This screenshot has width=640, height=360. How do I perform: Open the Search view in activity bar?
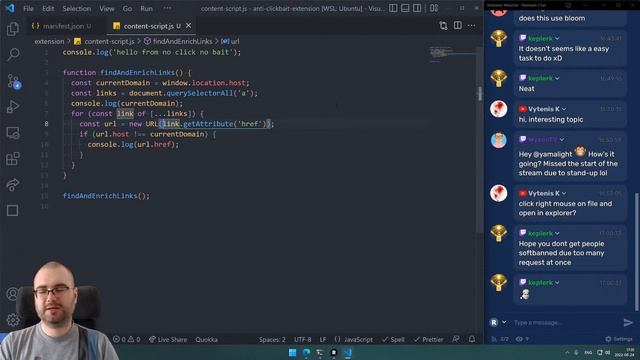tap(13, 54)
